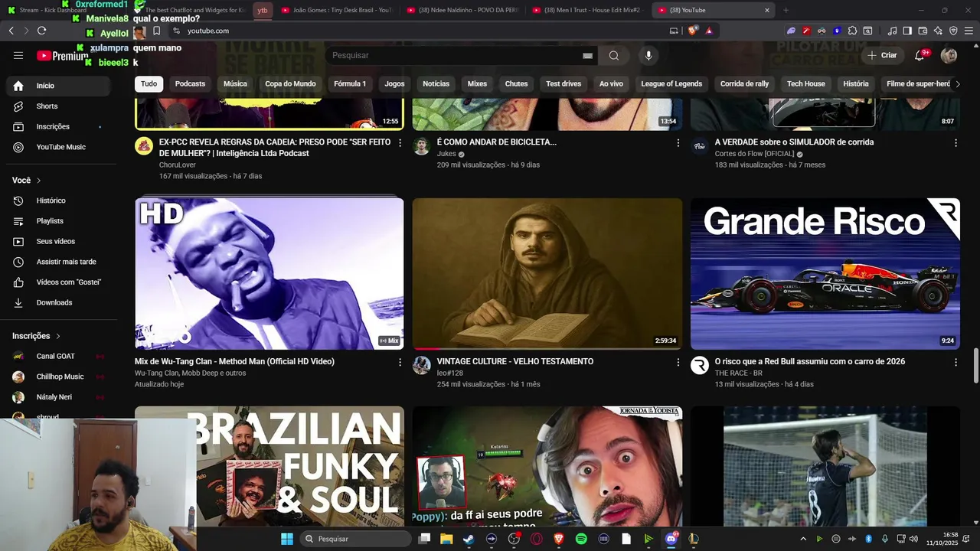
Task: Open Steam from the taskbar
Action: [x=469, y=539]
